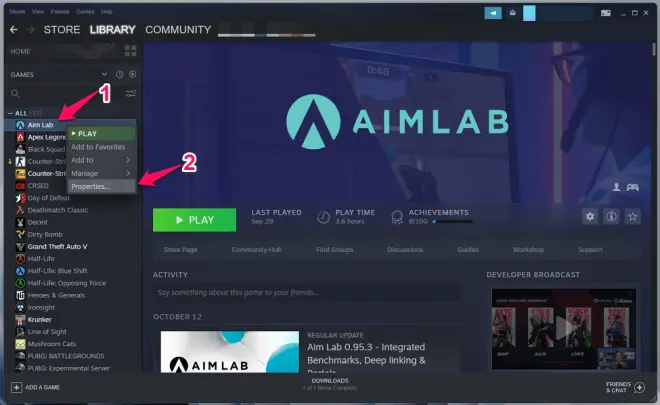Viewport: 660px width, 405px height.
Task: Click the activity comment input field
Action: click(306, 293)
